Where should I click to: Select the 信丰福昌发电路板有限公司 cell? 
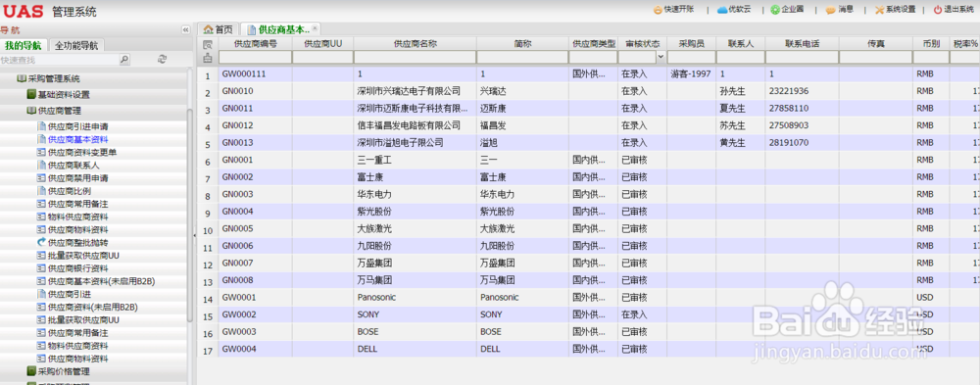click(x=415, y=125)
